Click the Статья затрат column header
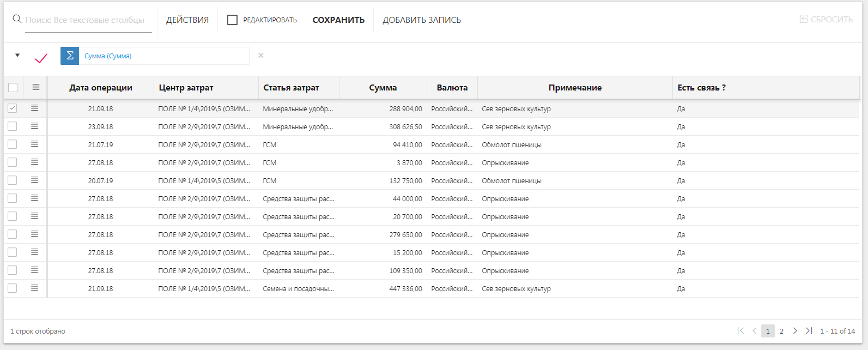This screenshot has height=350, width=868. [292, 88]
